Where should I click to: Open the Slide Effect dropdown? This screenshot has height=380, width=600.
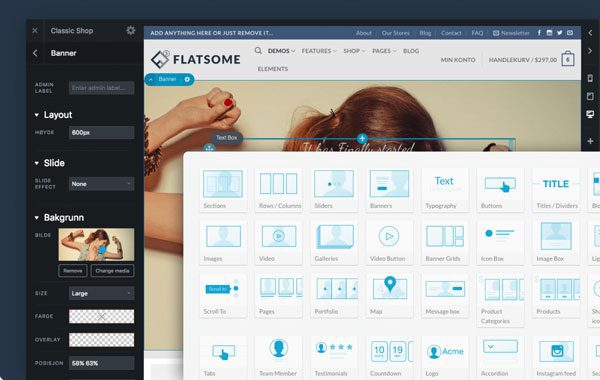101,184
